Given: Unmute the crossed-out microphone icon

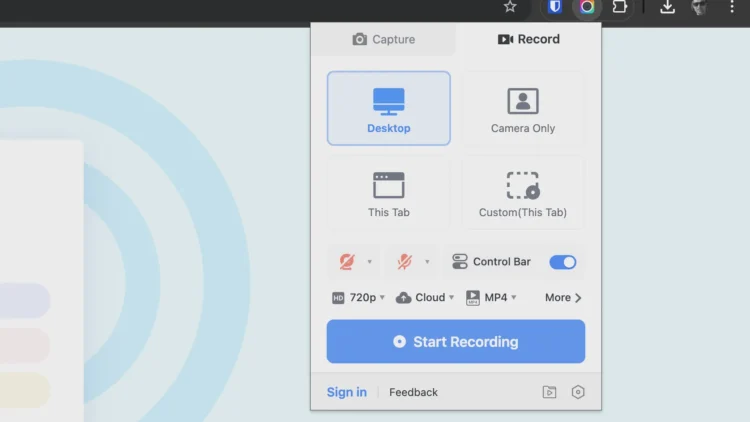Looking at the screenshot, I should 405,262.
